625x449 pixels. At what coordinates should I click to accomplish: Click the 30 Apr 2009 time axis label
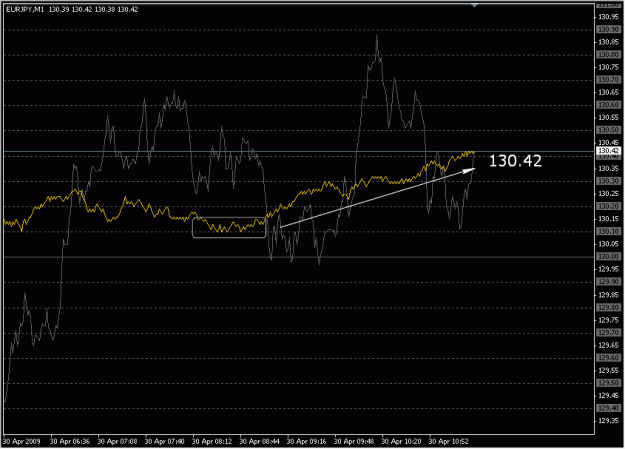[x=22, y=441]
